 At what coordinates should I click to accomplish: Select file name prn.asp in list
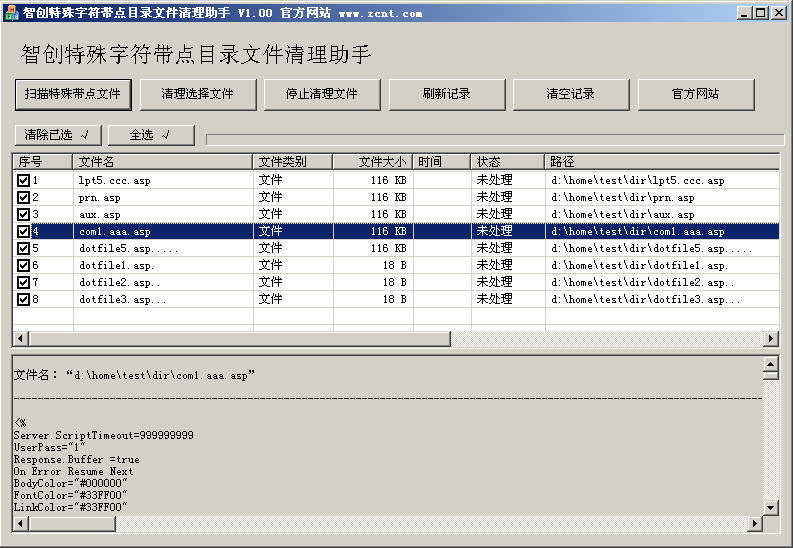[x=100, y=198]
